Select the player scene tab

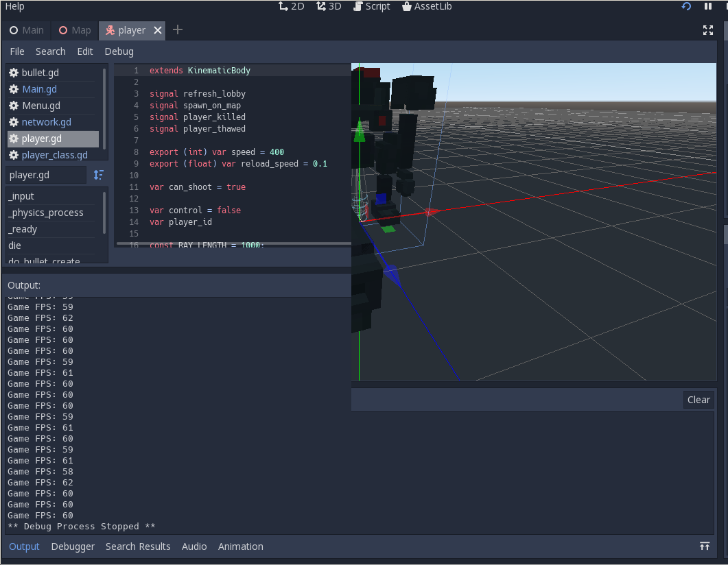pos(131,30)
